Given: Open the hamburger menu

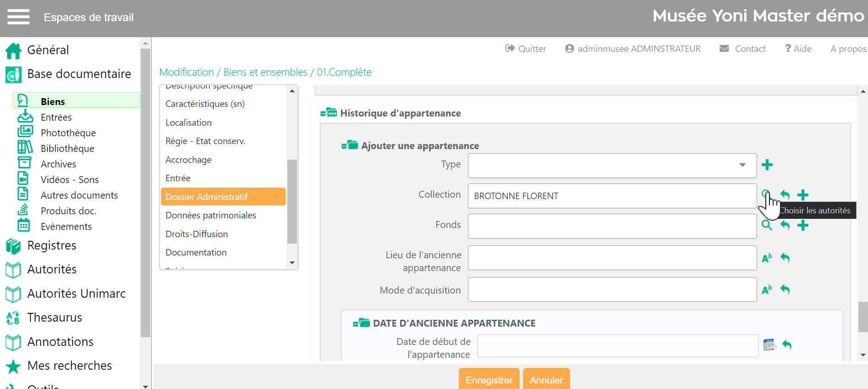Looking at the screenshot, I should pos(18,17).
